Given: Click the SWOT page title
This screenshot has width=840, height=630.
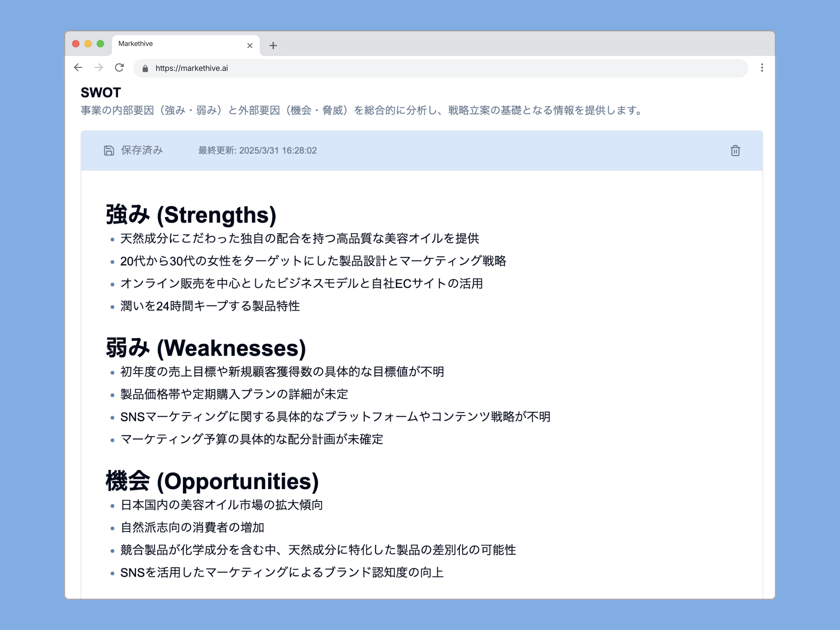Looking at the screenshot, I should pos(100,92).
